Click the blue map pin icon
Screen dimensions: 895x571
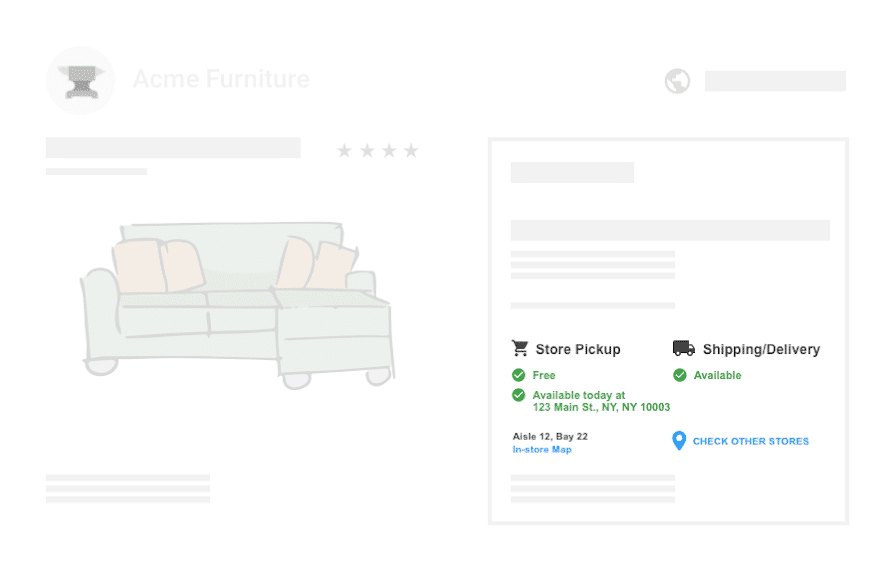(679, 441)
